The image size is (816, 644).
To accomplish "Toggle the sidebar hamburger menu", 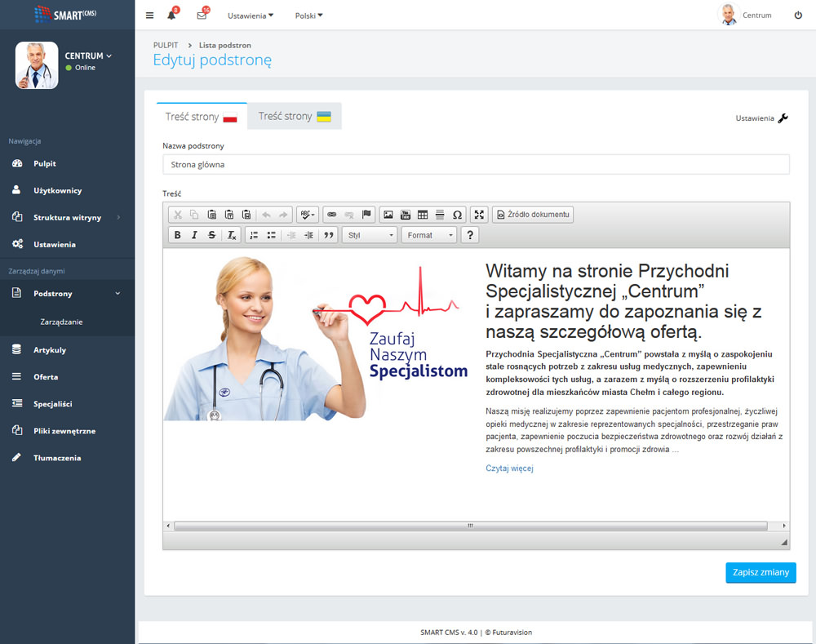I will 149,16.
